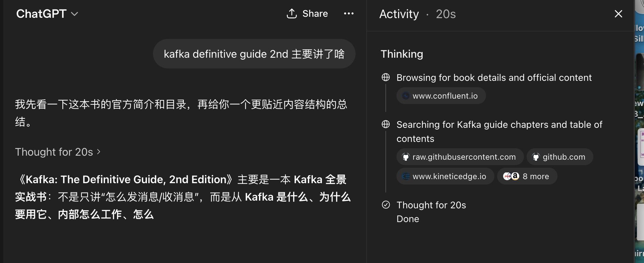644x263 pixels.
Task: Click the Activity panel title
Action: [399, 14]
